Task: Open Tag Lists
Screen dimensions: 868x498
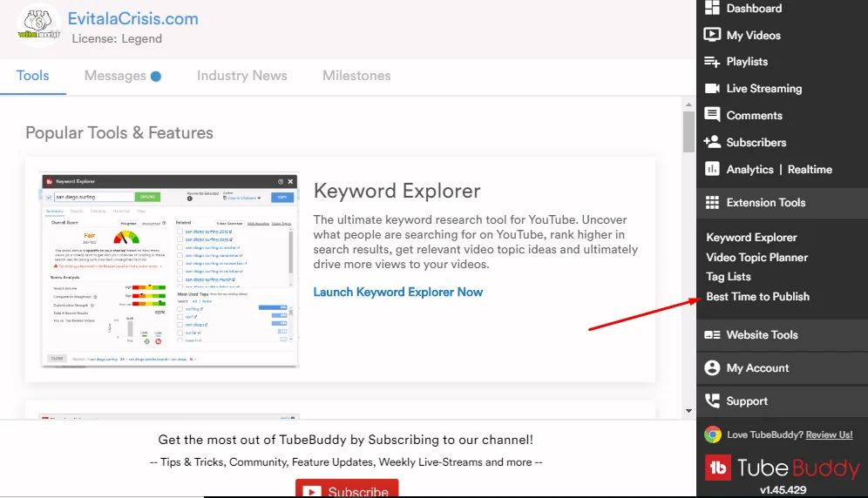Action: pos(729,277)
